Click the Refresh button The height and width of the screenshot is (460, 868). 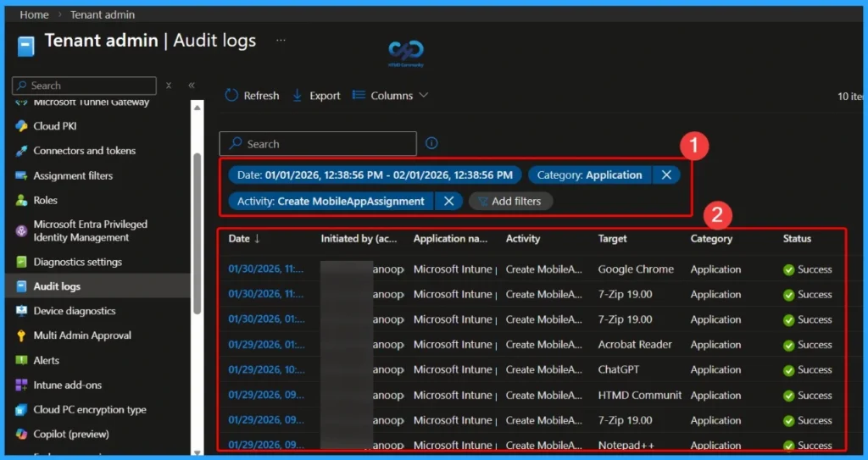[x=252, y=95]
